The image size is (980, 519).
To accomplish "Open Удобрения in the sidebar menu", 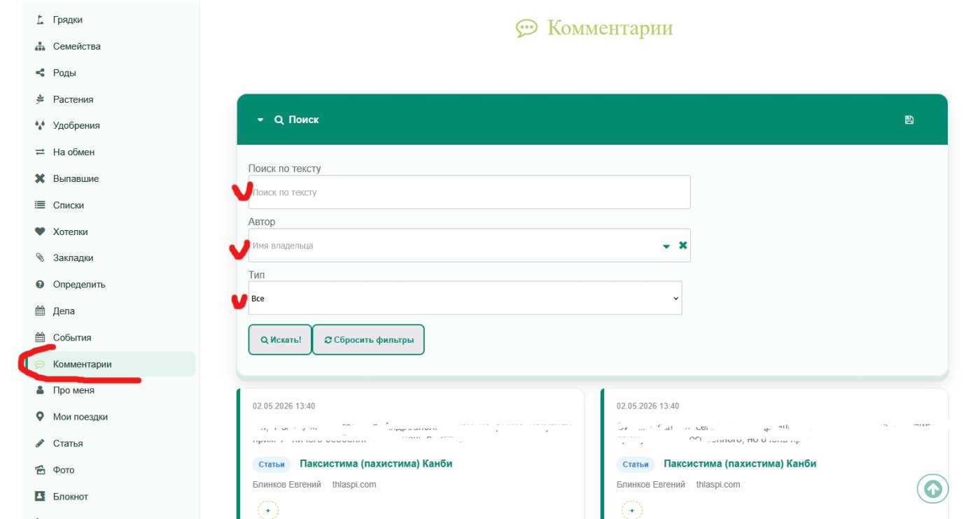I will pyautogui.click(x=76, y=126).
